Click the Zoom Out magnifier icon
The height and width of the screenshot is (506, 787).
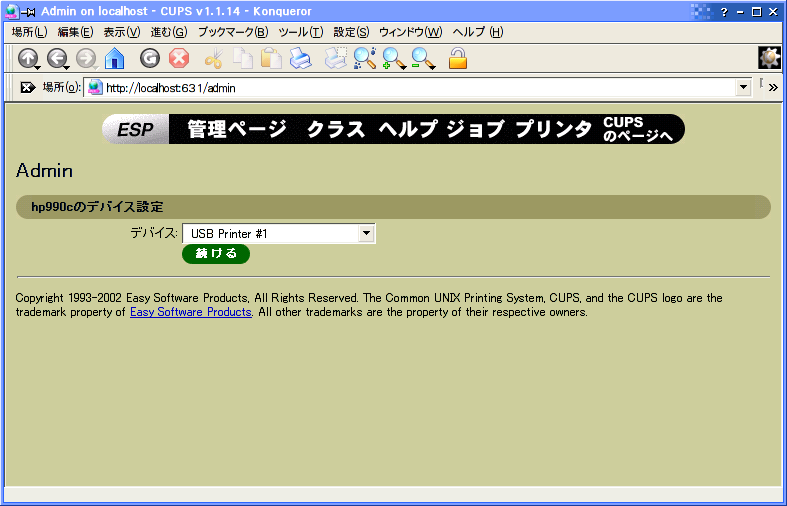423,59
